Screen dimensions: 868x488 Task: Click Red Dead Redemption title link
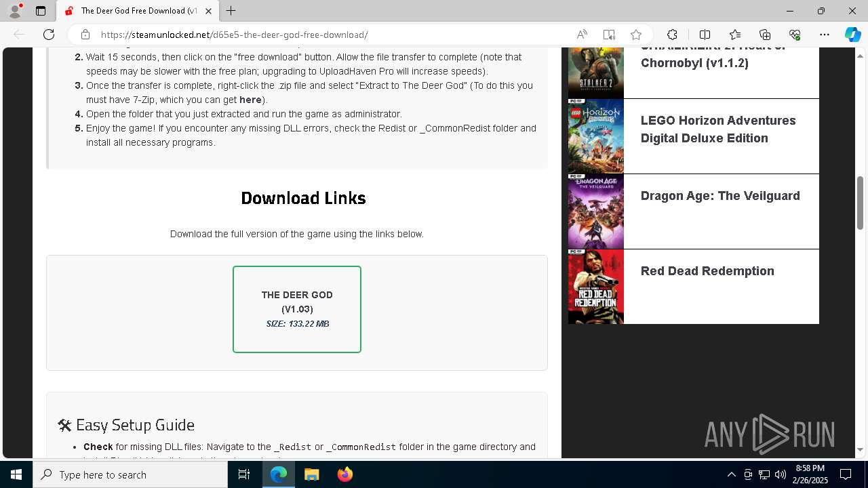coord(707,270)
